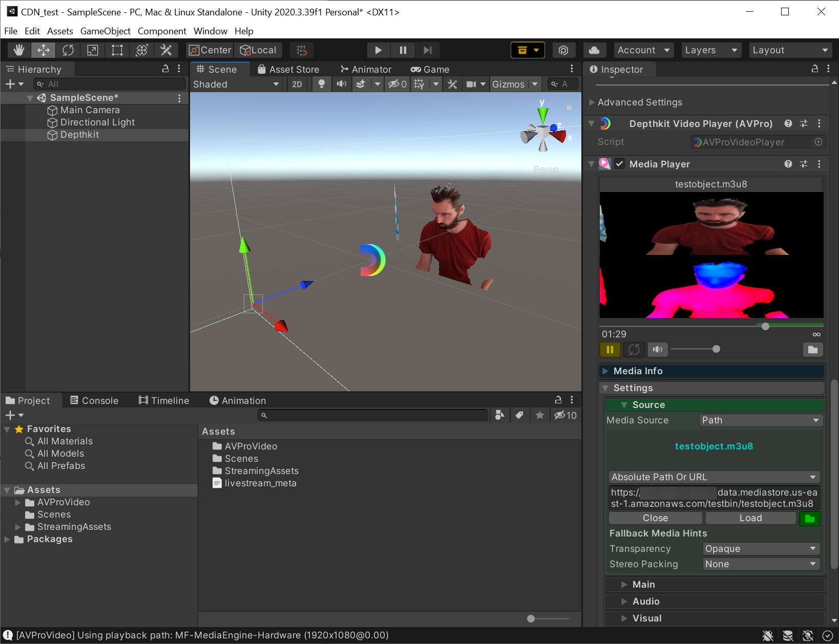Switch to the Console tab

[x=94, y=400]
